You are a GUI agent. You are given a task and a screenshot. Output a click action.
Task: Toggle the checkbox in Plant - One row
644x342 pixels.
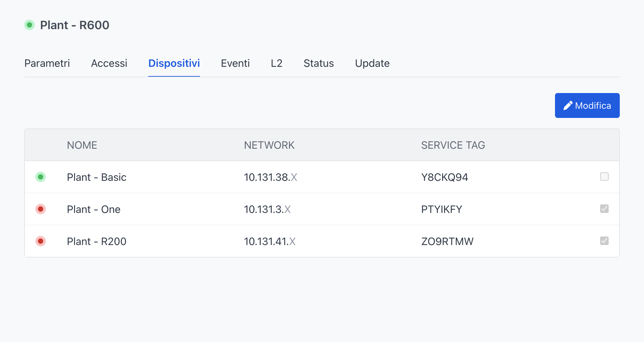(604, 209)
